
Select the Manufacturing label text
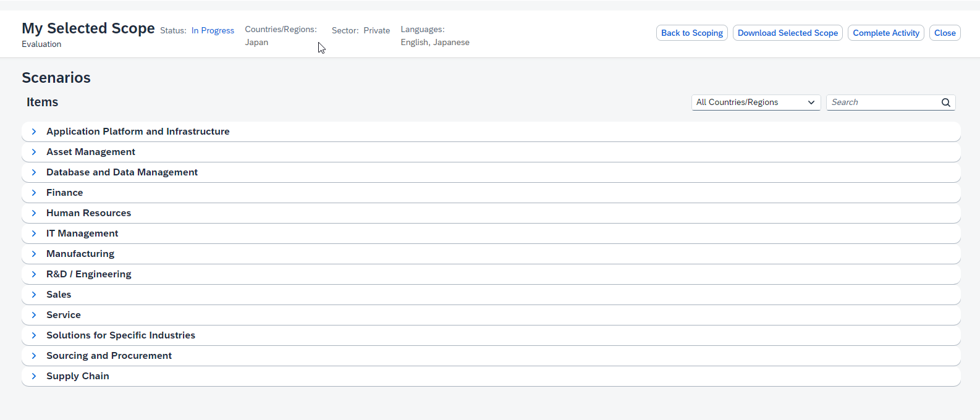click(x=80, y=254)
